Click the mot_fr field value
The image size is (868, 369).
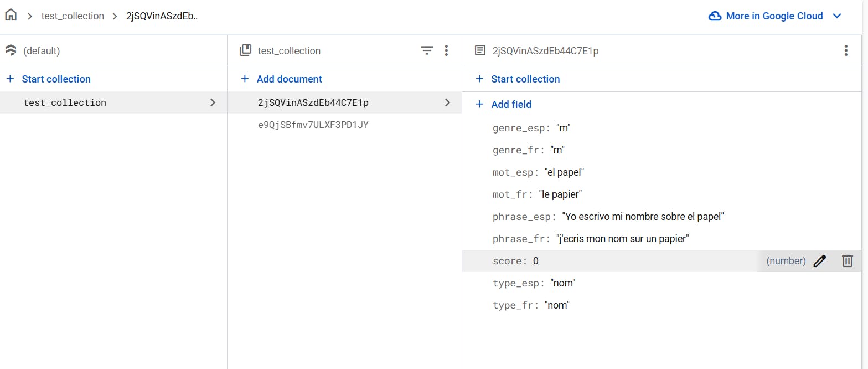click(x=560, y=194)
